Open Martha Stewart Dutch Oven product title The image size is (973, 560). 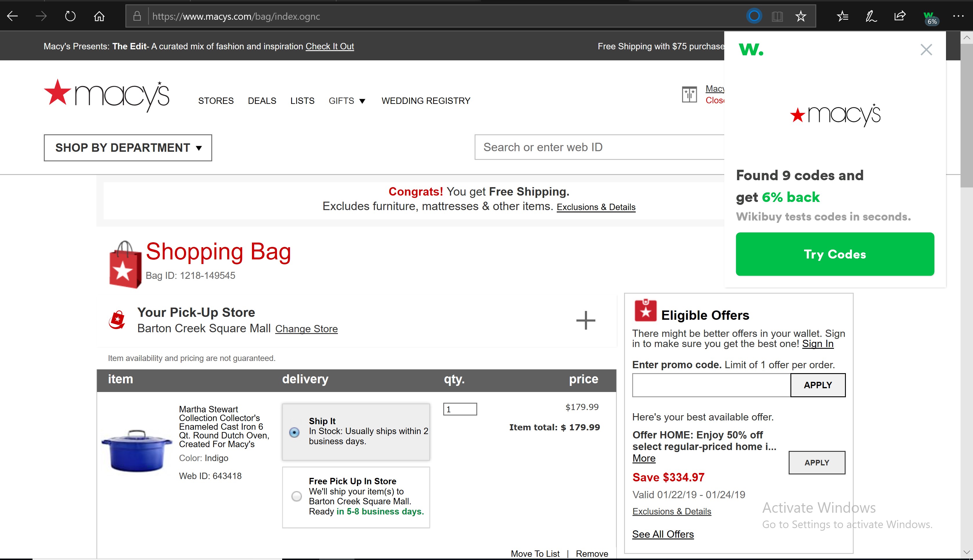[x=224, y=427]
